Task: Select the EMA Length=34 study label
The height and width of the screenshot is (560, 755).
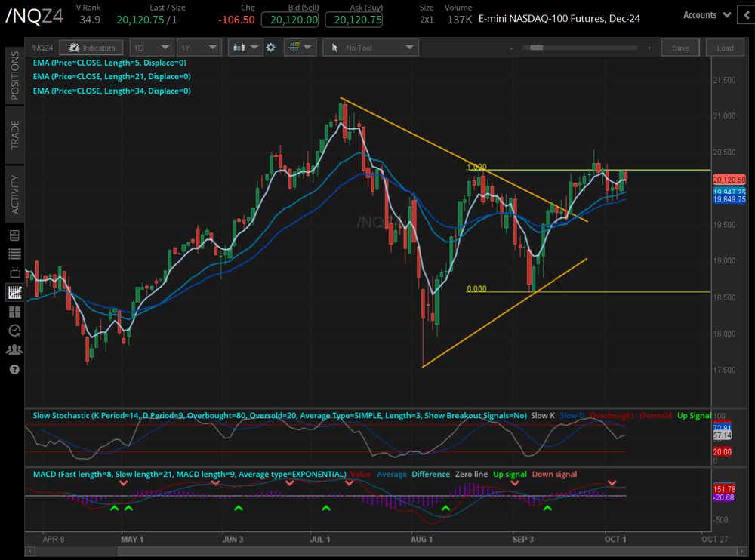Action: click(x=112, y=91)
